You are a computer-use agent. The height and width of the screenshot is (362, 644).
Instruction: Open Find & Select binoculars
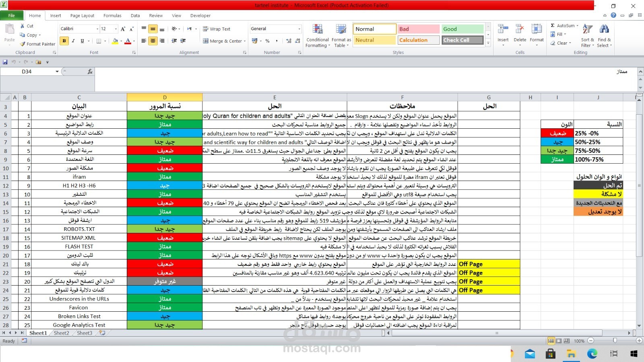(604, 29)
